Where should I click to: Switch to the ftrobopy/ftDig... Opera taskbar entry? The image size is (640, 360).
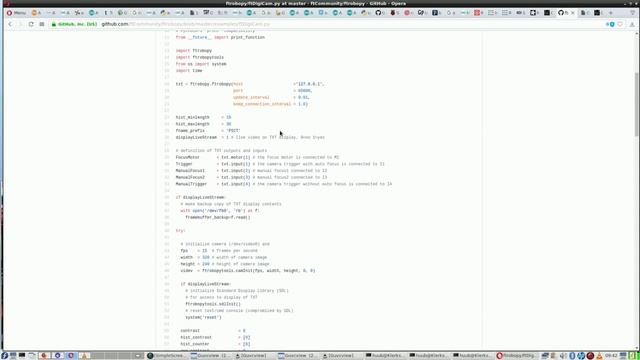click(x=516, y=356)
